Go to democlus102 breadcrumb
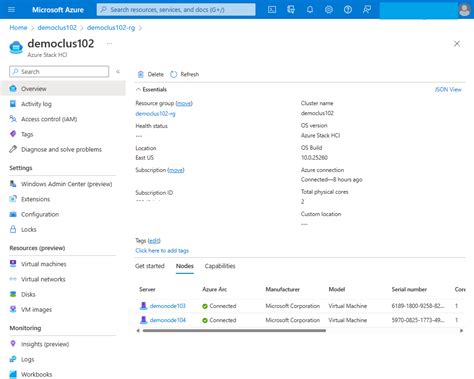Image resolution: width=474 pixels, height=379 pixels. pos(57,28)
